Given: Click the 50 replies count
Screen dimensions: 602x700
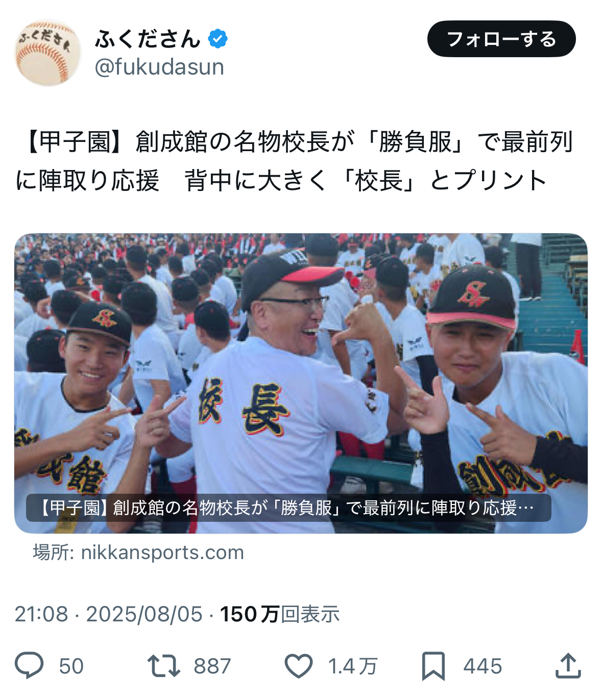Looking at the screenshot, I should pos(71,666).
